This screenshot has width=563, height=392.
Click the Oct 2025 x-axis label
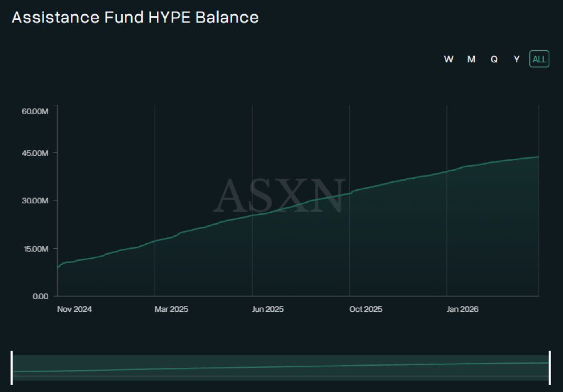[366, 309]
